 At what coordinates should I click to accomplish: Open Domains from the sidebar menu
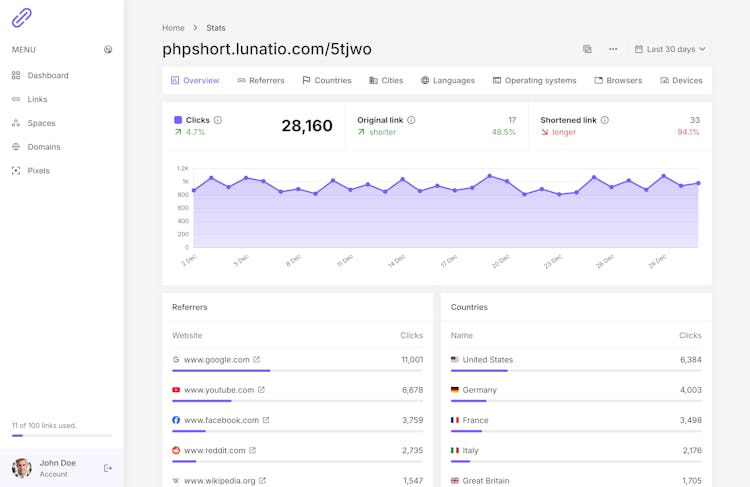coord(44,147)
